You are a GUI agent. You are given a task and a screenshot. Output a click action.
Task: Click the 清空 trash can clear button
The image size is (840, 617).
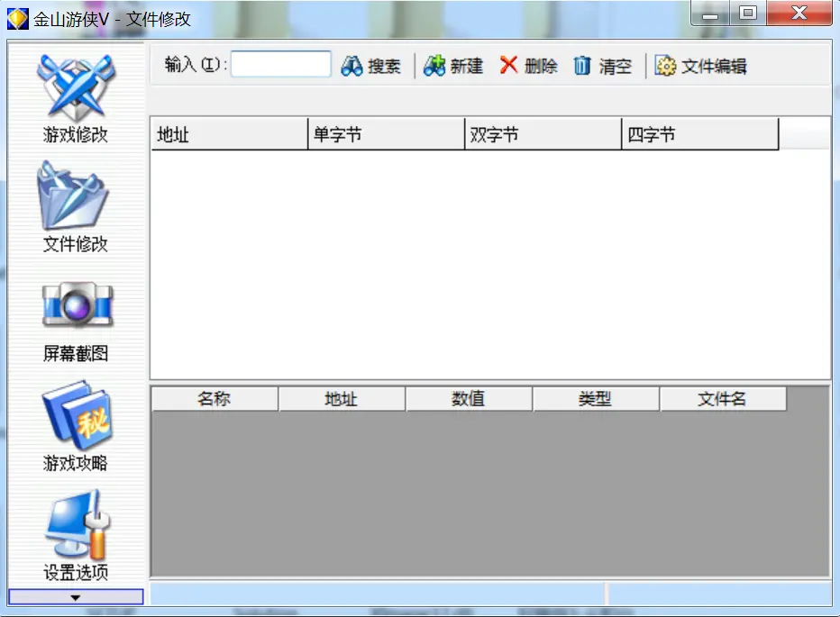tap(603, 66)
